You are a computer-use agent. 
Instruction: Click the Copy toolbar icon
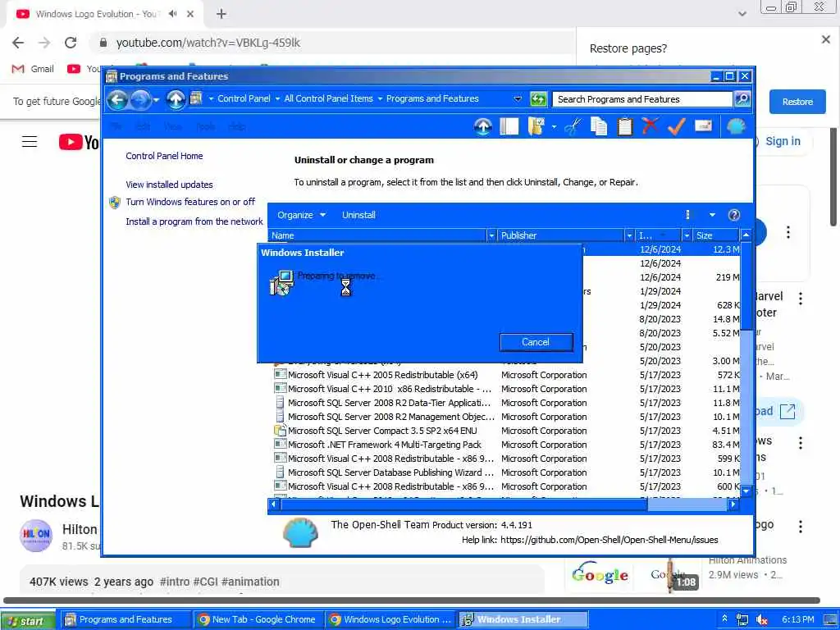(598, 126)
